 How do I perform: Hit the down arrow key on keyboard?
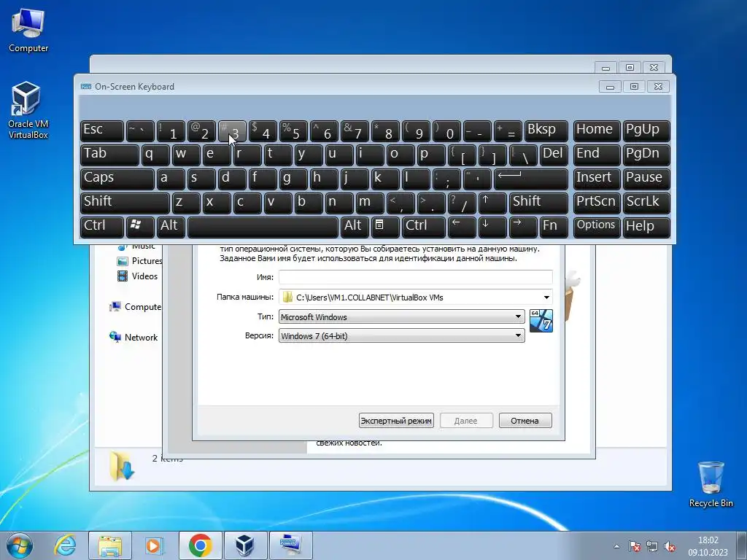492,227
